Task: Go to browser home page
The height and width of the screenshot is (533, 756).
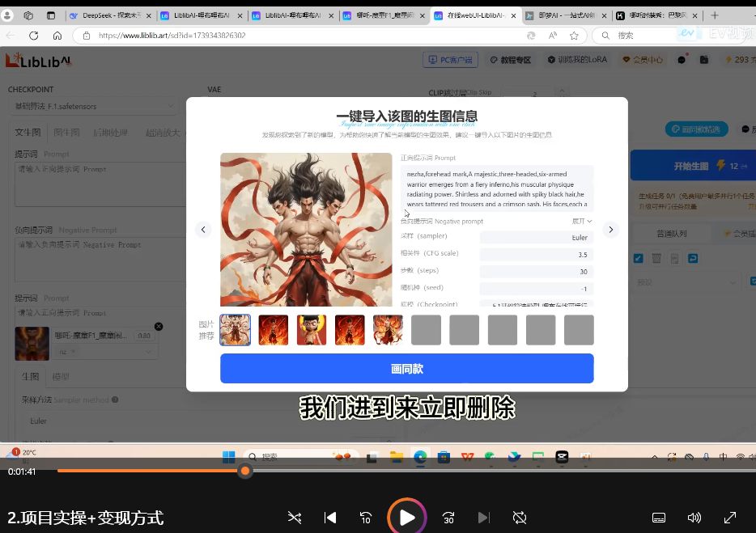Action: click(57, 35)
